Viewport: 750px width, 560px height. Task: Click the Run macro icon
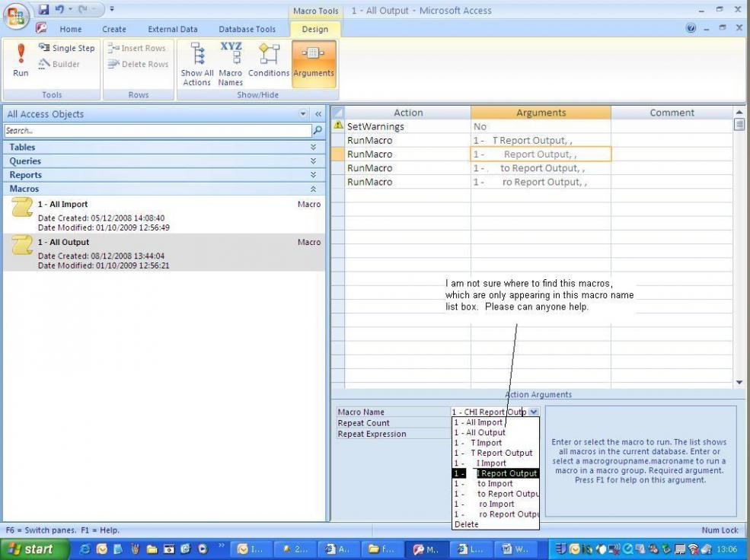click(x=21, y=59)
